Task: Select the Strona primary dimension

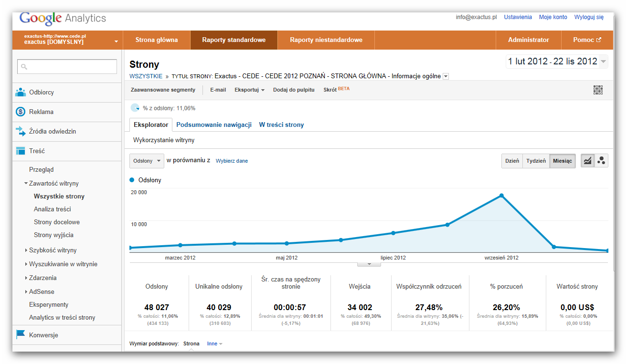Action: coord(191,343)
